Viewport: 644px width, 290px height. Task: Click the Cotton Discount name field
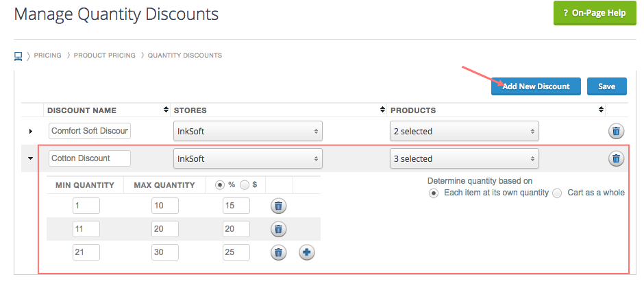pyautogui.click(x=90, y=158)
